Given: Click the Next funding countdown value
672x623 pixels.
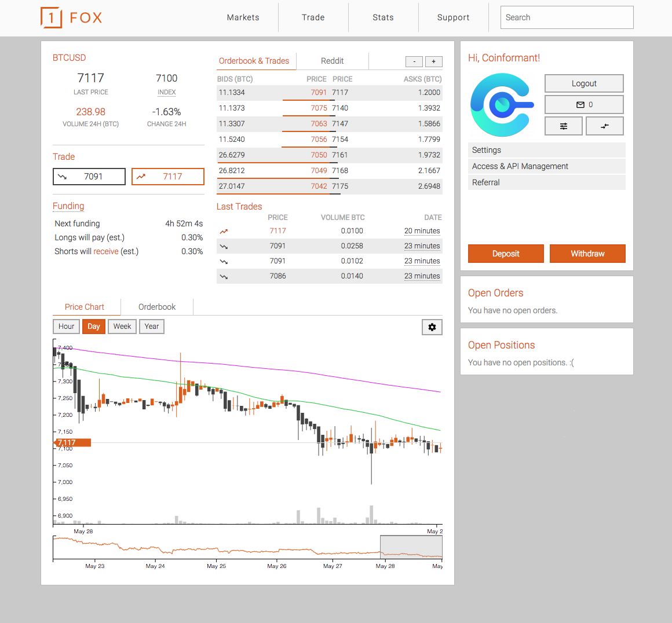Looking at the screenshot, I should click(184, 223).
